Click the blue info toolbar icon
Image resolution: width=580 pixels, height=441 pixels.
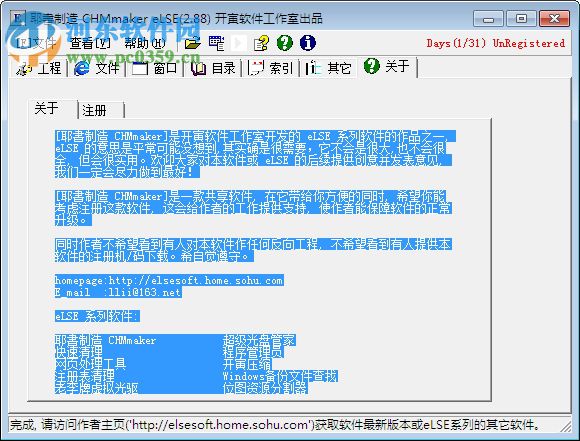tap(307, 43)
